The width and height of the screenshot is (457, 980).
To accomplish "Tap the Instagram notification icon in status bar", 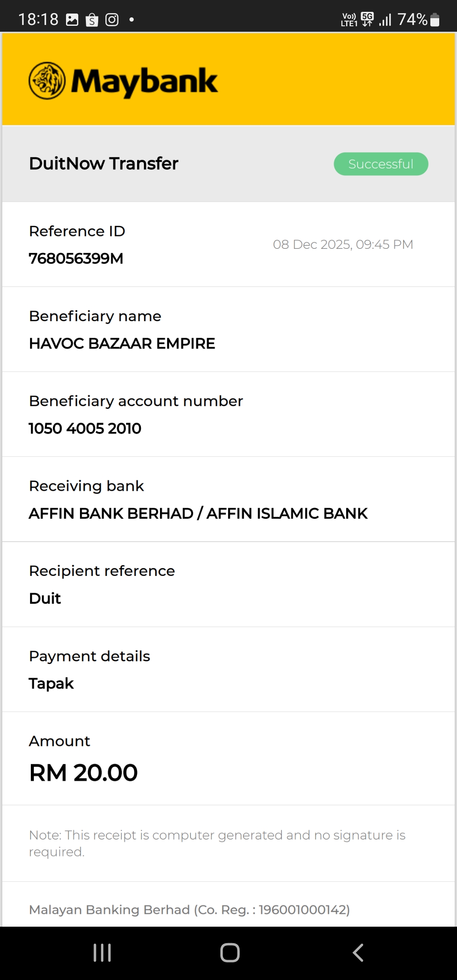I will (x=112, y=19).
